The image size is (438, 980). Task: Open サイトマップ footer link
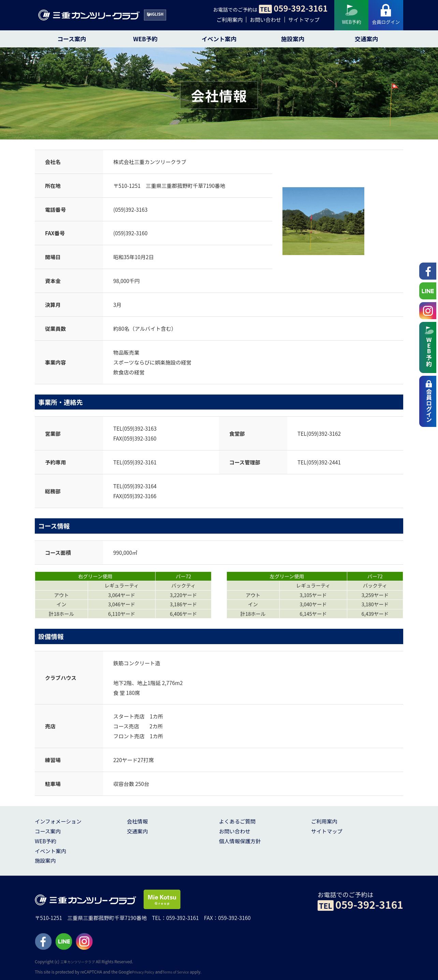coord(326,831)
